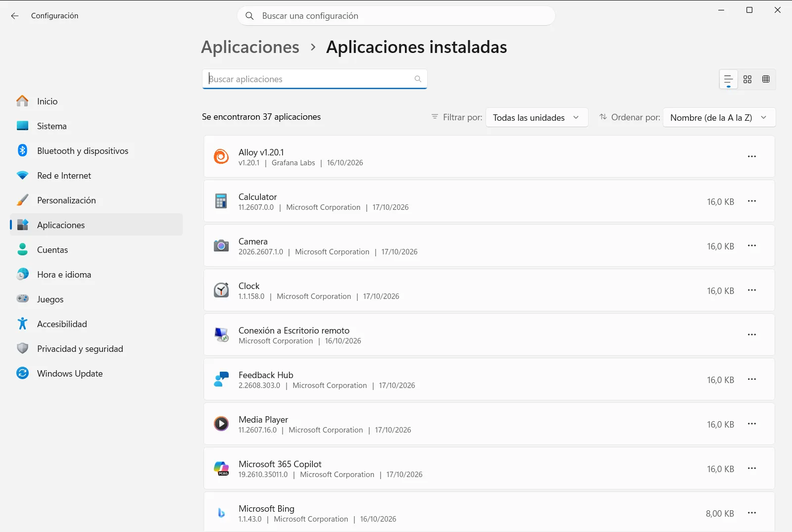Open Juegos section
This screenshot has height=532, width=792.
97,299
